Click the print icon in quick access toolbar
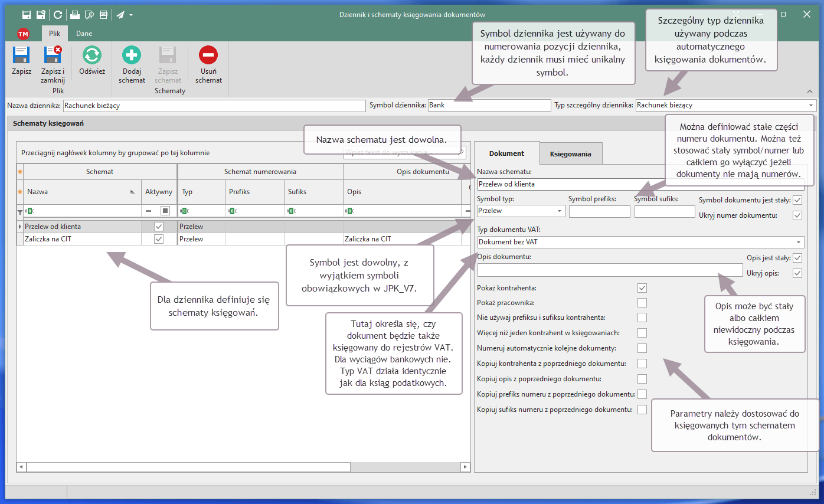Viewport: 824px width, 504px height. [74, 15]
